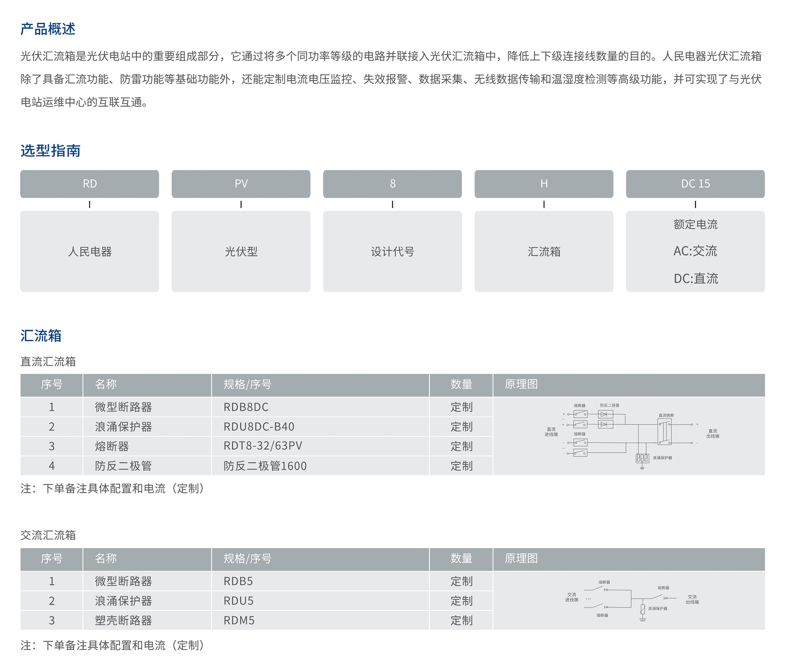Screen dimensions: 785x672
Task: Select the RDU8DC-B40 cell
Action: [x=320, y=427]
